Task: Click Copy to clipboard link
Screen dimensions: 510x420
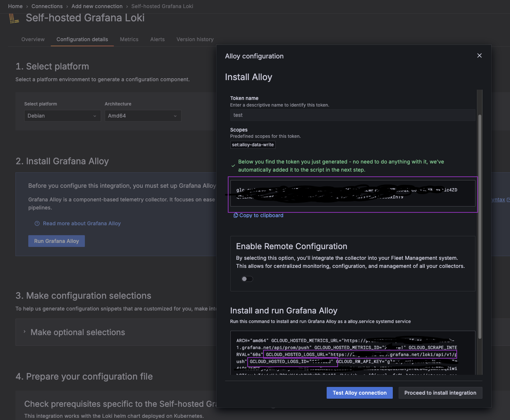Action: click(261, 215)
